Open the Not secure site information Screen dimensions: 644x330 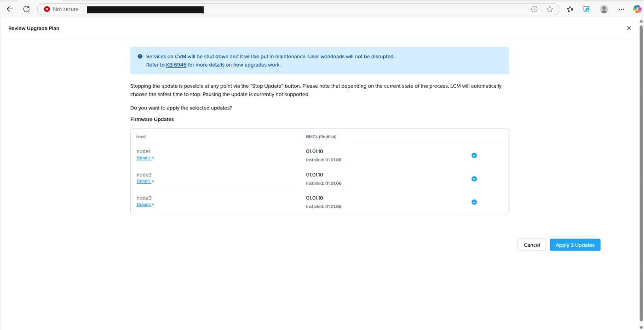pyautogui.click(x=61, y=9)
